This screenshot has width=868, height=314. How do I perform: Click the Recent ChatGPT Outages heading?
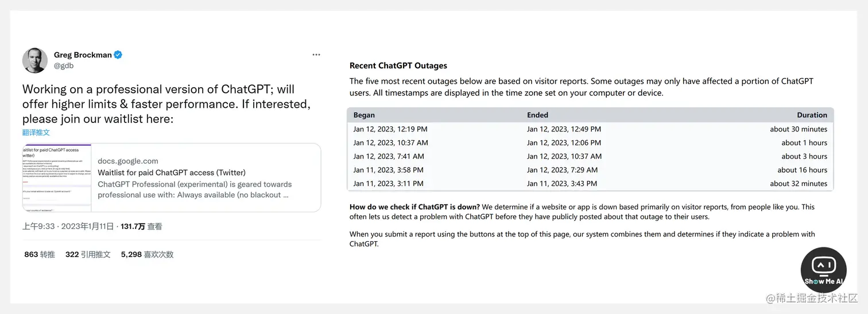pyautogui.click(x=398, y=66)
